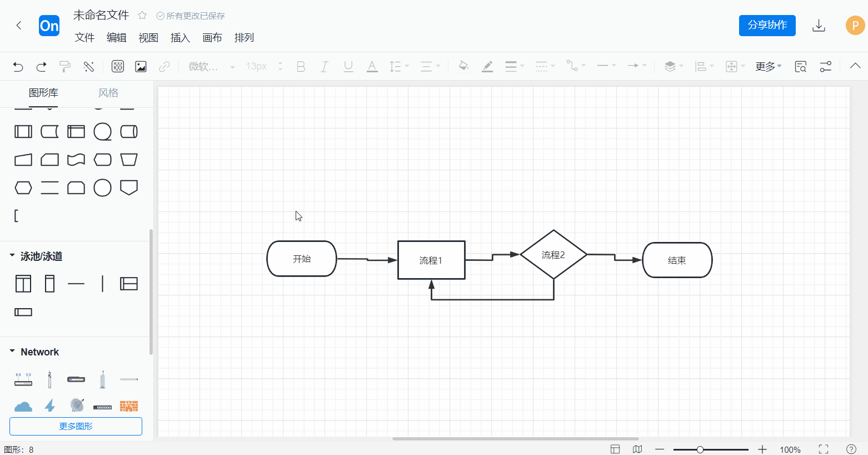Screen dimensions: 868x455
Task: Click the 更多图形 button
Action: click(76, 426)
